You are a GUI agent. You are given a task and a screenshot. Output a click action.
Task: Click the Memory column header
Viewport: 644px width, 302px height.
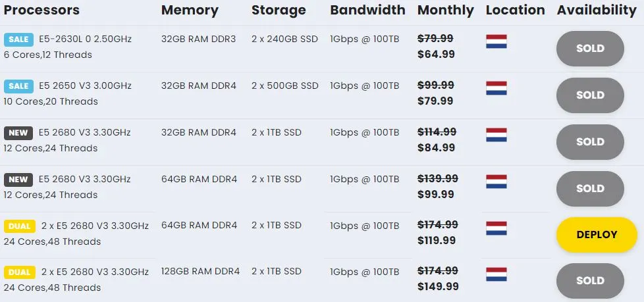click(x=190, y=11)
